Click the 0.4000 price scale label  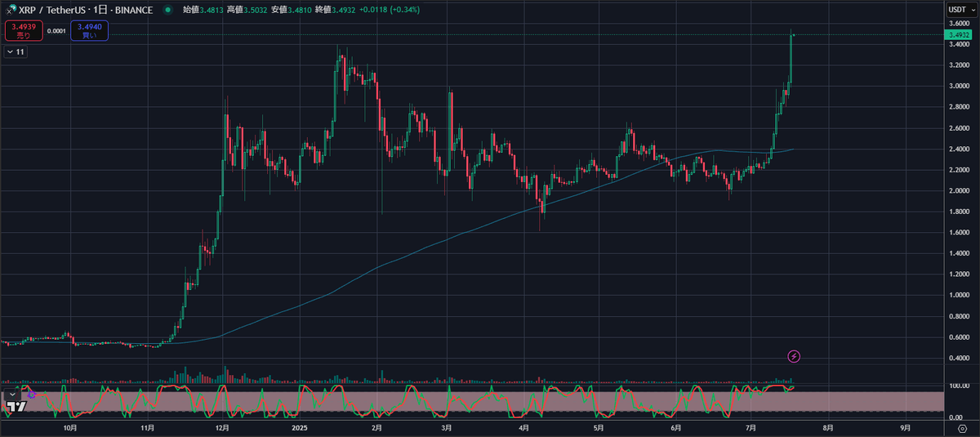tap(959, 359)
